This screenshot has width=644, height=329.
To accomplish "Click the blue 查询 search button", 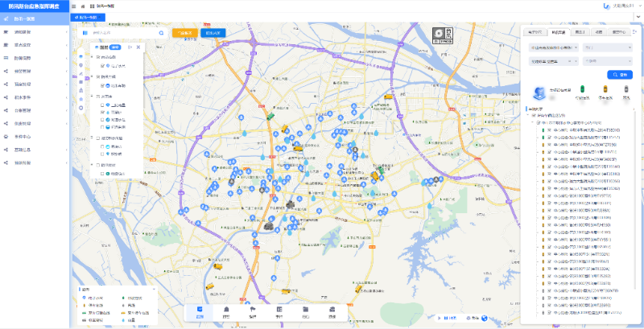I will tap(618, 74).
